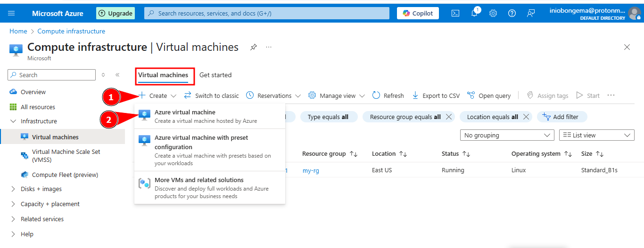Open the feedback icon in header
The width and height of the screenshot is (644, 248).
click(531, 13)
